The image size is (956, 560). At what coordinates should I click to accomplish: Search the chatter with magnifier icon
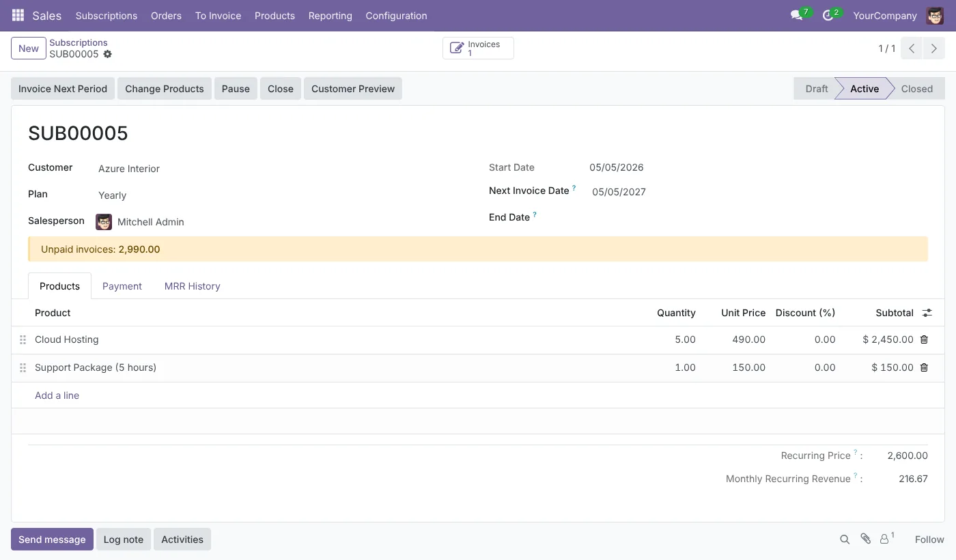click(845, 540)
